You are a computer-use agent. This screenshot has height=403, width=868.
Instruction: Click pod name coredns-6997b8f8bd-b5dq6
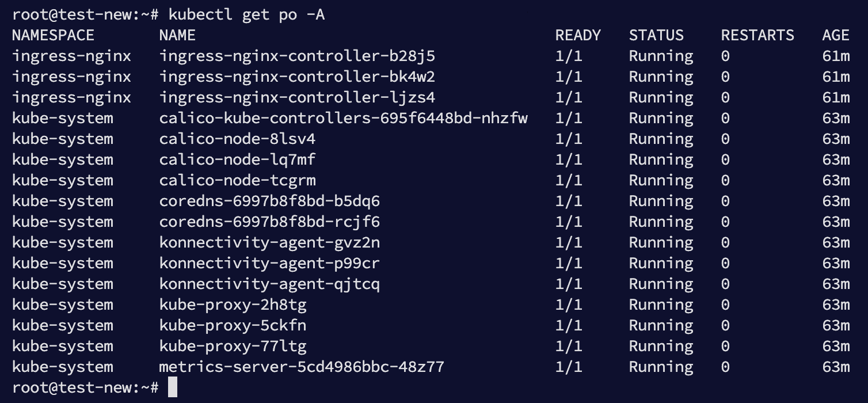point(269,201)
